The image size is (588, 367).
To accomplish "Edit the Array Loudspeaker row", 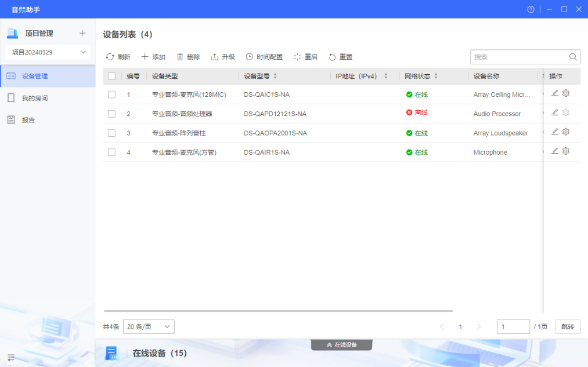I will (x=555, y=132).
